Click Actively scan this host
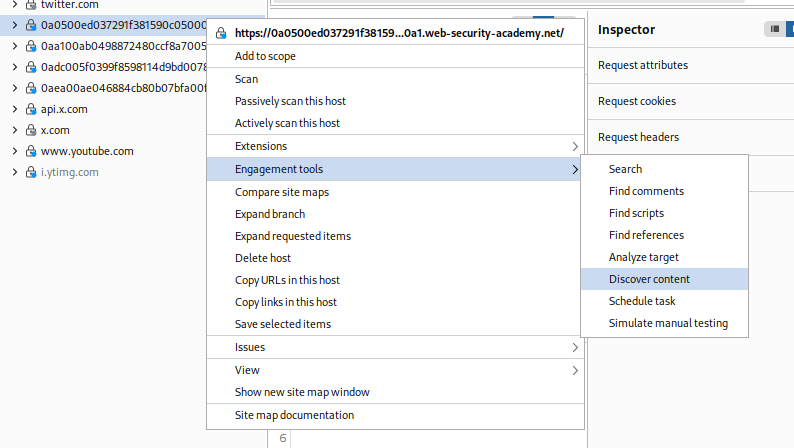Viewport: 794px width, 448px height. click(287, 123)
